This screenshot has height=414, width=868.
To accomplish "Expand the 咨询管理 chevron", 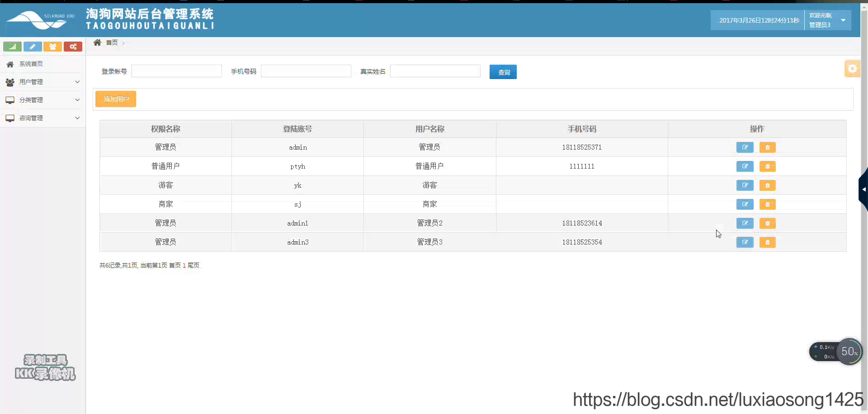I will (77, 118).
